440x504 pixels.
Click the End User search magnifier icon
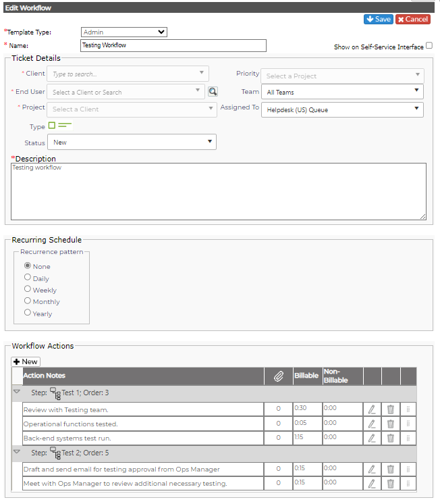213,92
